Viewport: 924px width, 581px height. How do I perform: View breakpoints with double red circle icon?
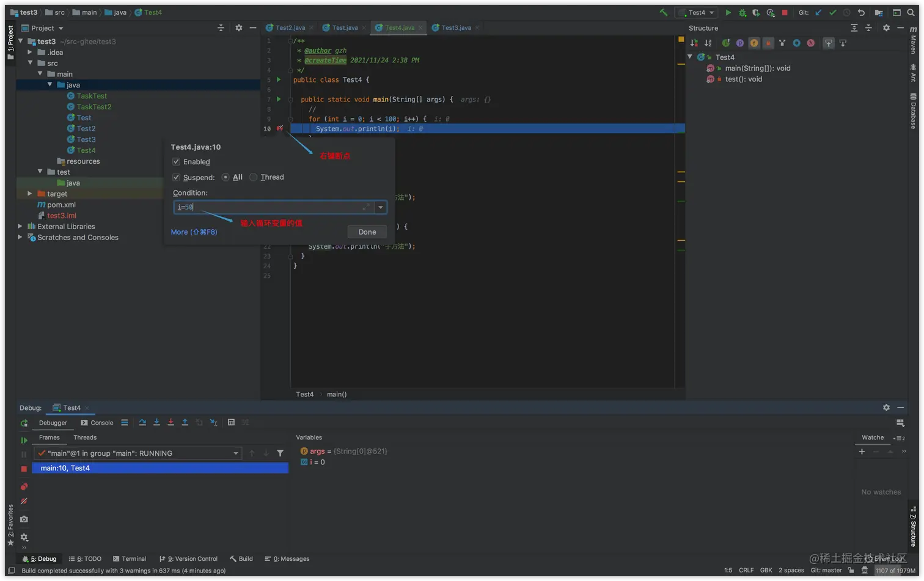pyautogui.click(x=24, y=487)
